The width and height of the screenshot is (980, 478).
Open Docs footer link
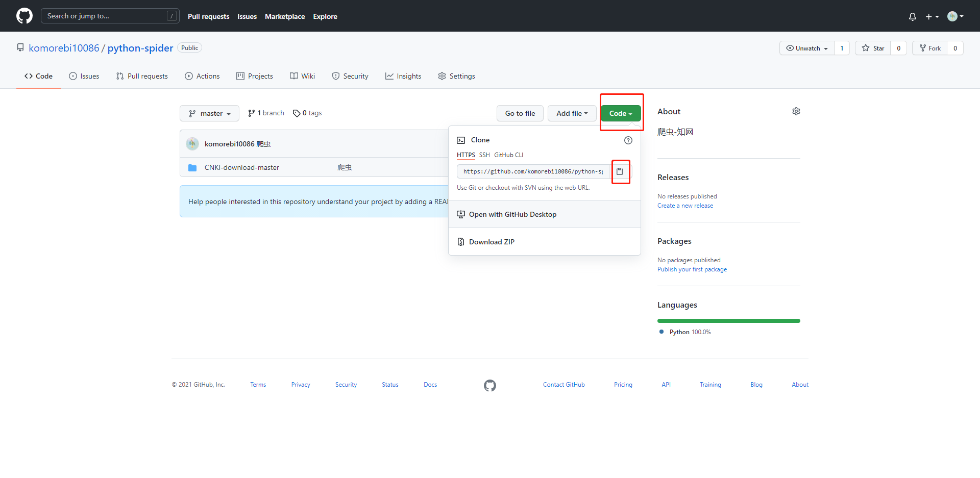pyautogui.click(x=430, y=385)
